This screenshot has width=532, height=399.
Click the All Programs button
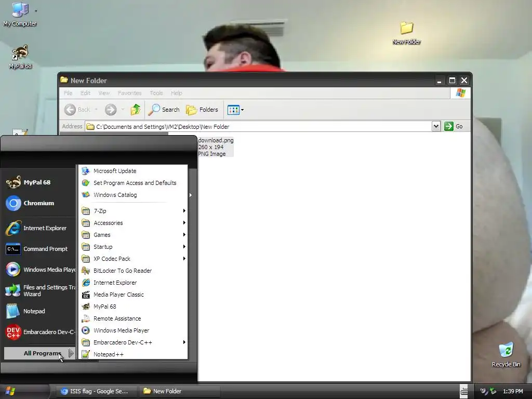point(39,353)
